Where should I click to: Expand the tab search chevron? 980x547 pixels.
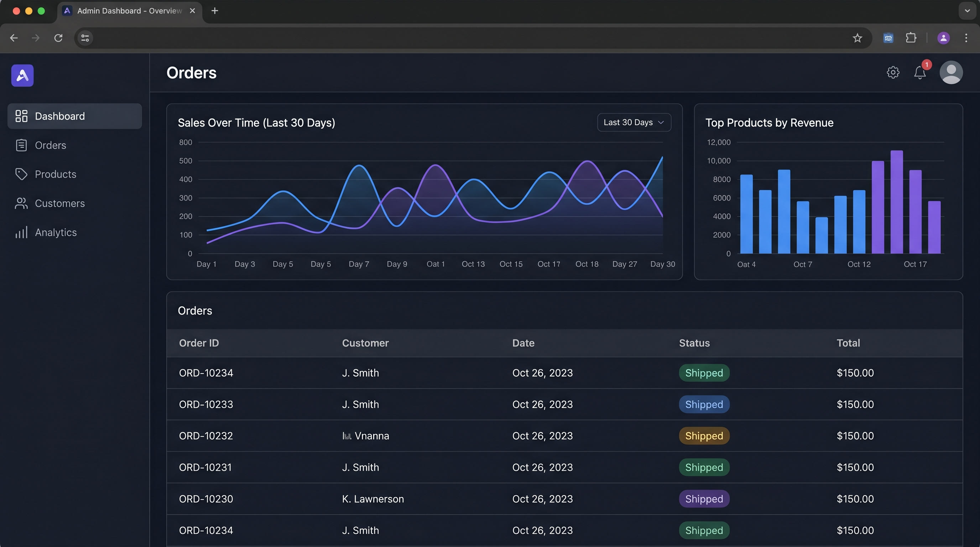pos(967,11)
